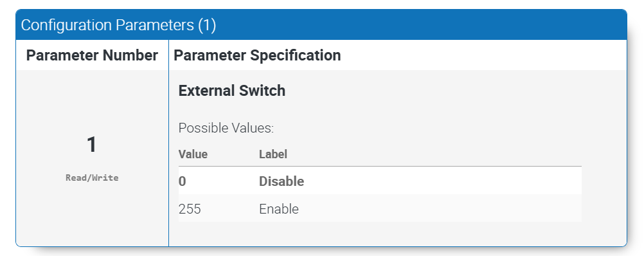Select the Enable label
644x256 pixels.
[279, 209]
